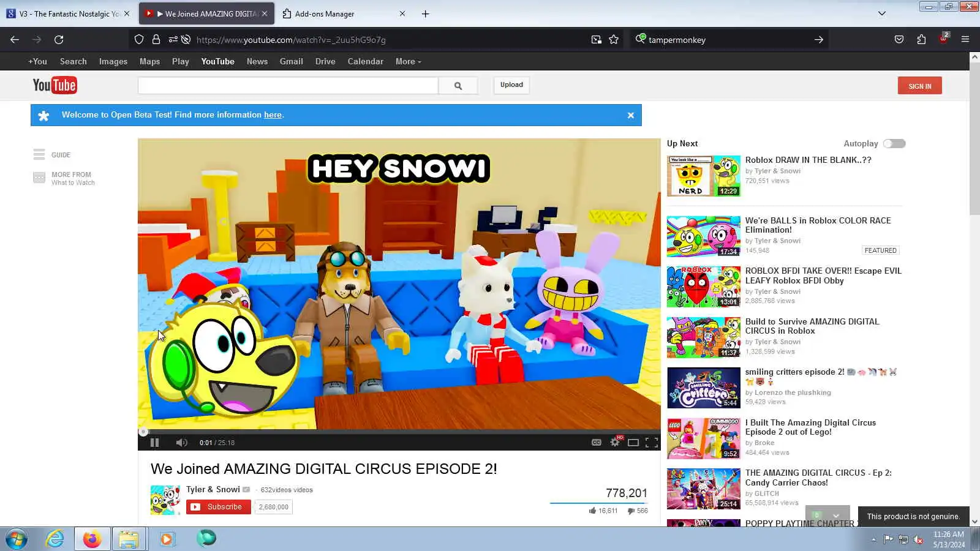The image size is (980, 551).
Task: Expand the More dropdown in Google bar
Action: (409, 61)
